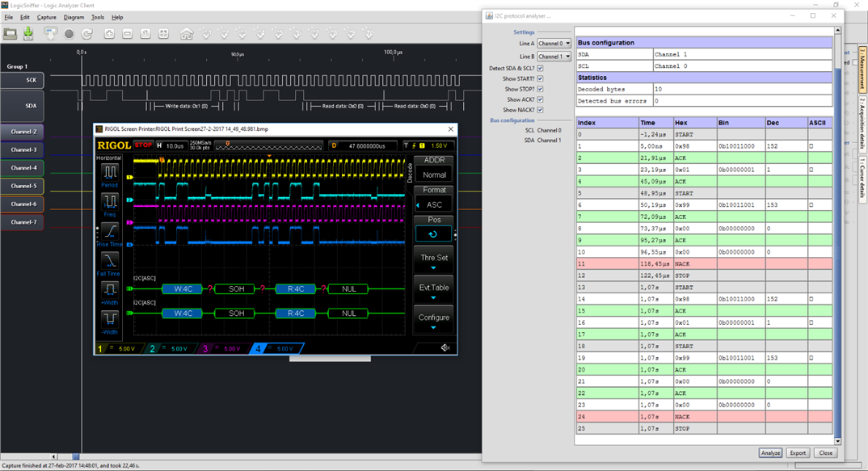868x471 pixels.
Task: Mute sound icon on Rigol screenshot
Action: pos(445,348)
